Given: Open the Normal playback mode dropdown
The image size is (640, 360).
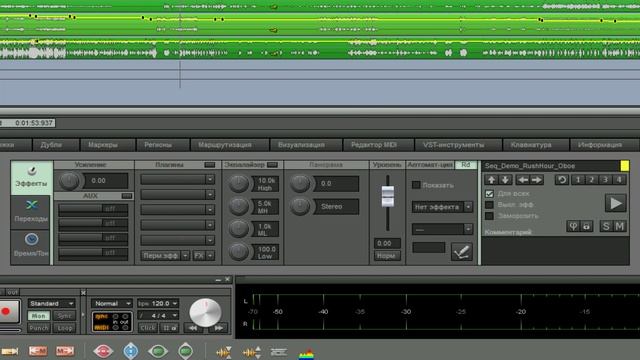Looking at the screenshot, I should 112,304.
